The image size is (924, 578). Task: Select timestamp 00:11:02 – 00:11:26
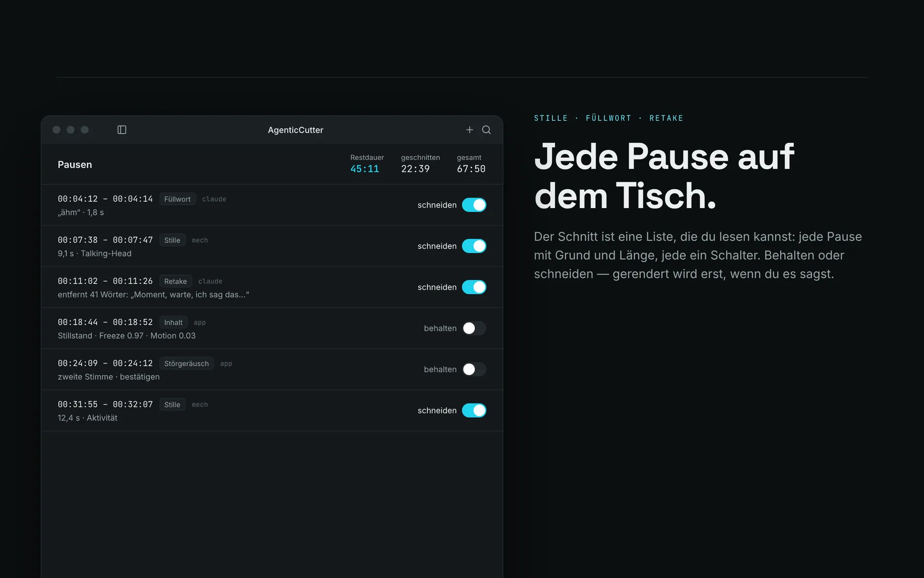(105, 281)
